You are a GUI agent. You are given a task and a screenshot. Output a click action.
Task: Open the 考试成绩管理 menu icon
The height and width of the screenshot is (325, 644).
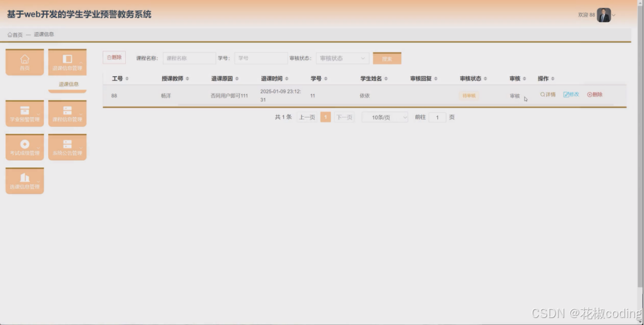(24, 144)
